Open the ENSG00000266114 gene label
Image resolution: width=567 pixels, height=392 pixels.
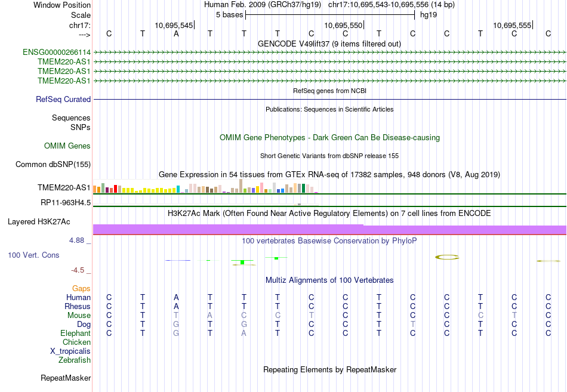pos(57,52)
